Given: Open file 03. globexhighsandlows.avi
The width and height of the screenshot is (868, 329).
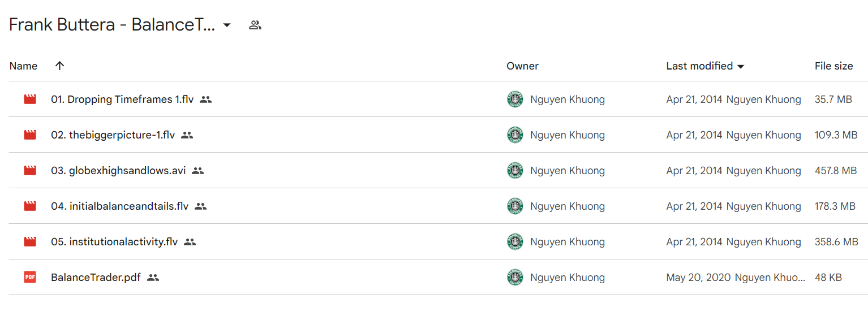Looking at the screenshot, I should [118, 171].
